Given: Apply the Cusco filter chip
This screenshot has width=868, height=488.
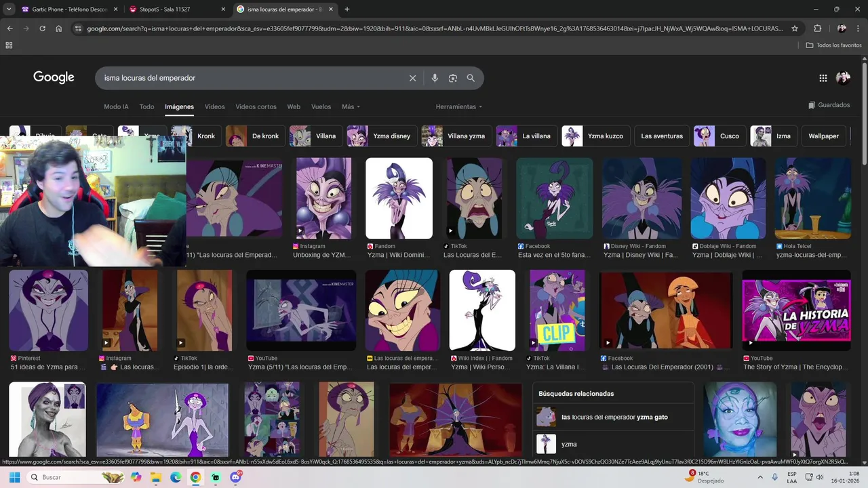Looking at the screenshot, I should pyautogui.click(x=719, y=136).
